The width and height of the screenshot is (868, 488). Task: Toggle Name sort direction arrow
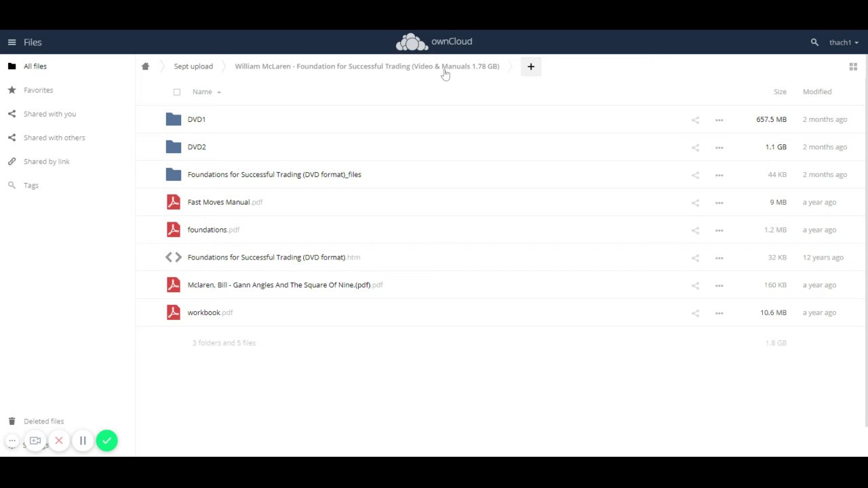218,92
